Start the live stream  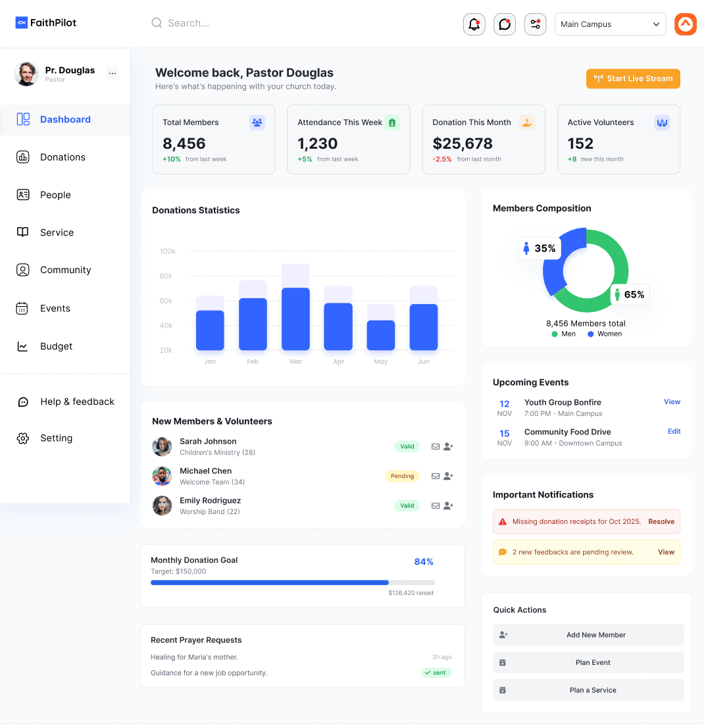[x=633, y=78]
